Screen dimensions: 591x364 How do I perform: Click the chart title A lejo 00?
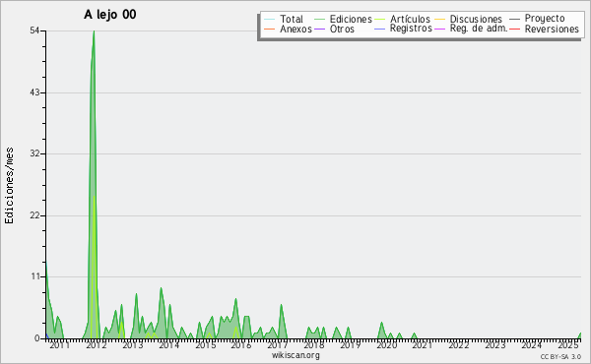click(x=109, y=15)
